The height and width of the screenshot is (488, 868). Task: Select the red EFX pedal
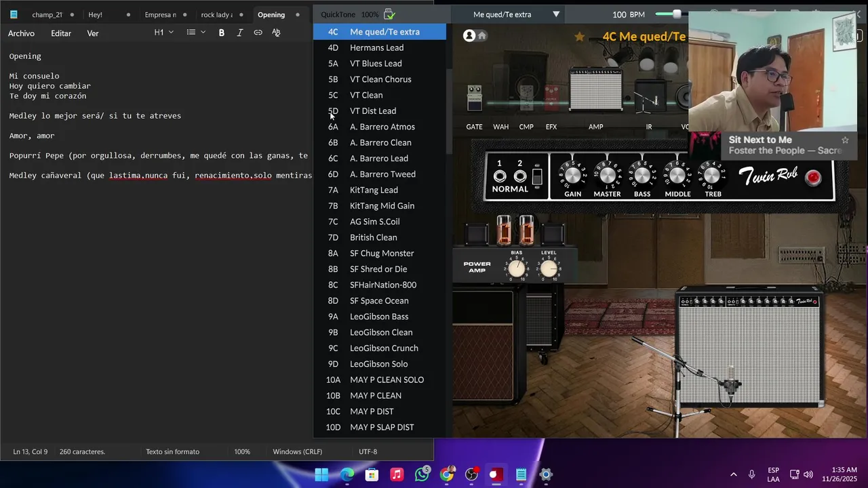[551, 98]
